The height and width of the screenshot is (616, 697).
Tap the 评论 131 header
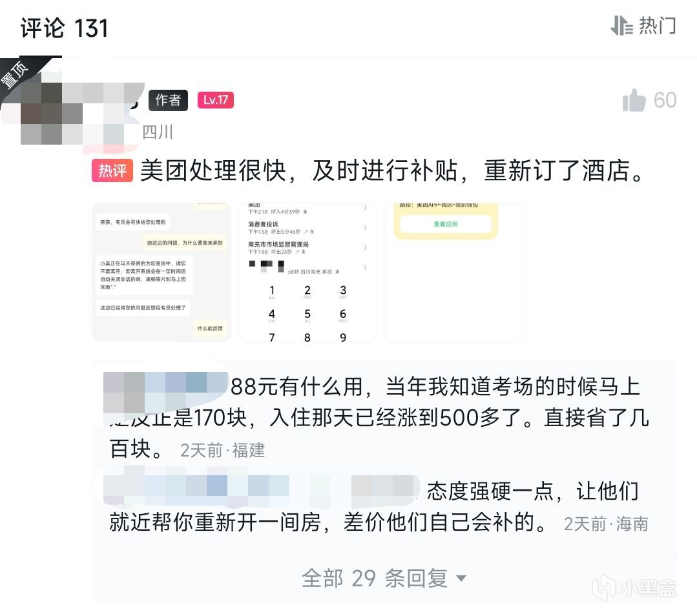[x=65, y=28]
